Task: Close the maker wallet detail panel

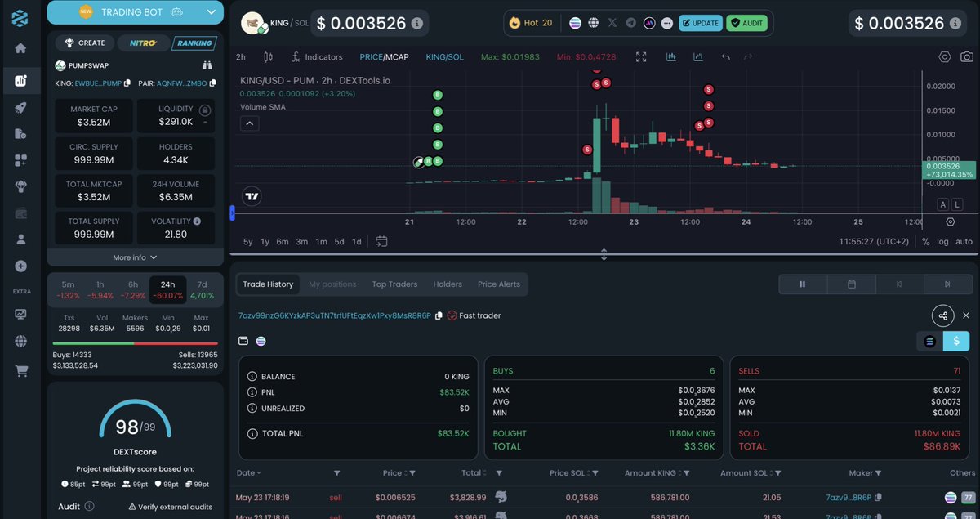Action: click(x=966, y=315)
